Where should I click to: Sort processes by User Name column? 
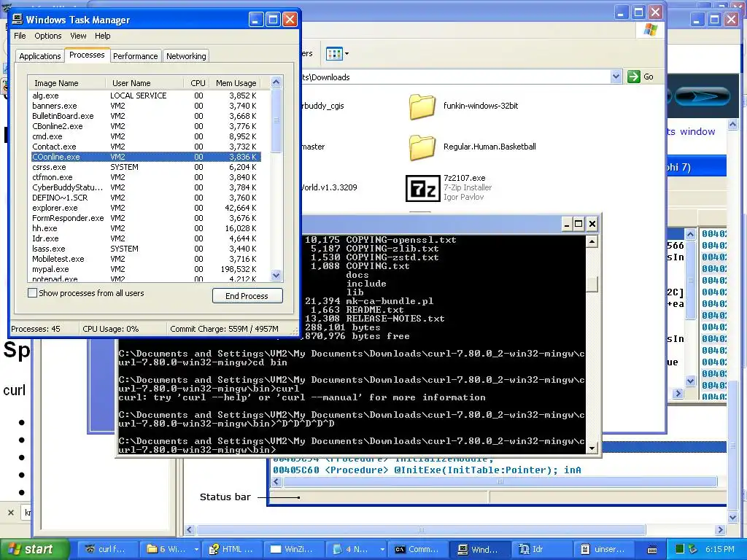tap(144, 83)
